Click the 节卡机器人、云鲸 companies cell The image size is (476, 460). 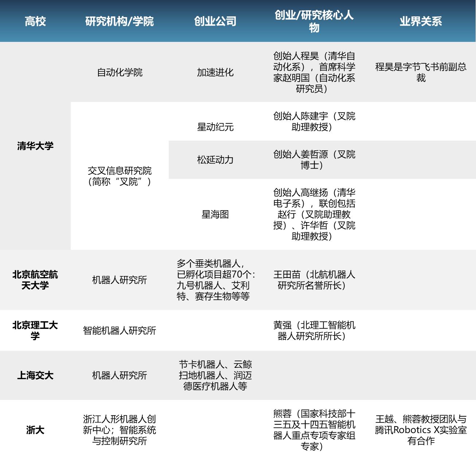[x=215, y=375]
